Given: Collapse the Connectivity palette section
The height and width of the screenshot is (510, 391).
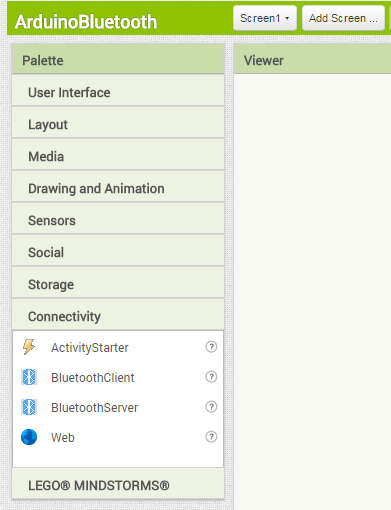Looking at the screenshot, I should (x=118, y=315).
